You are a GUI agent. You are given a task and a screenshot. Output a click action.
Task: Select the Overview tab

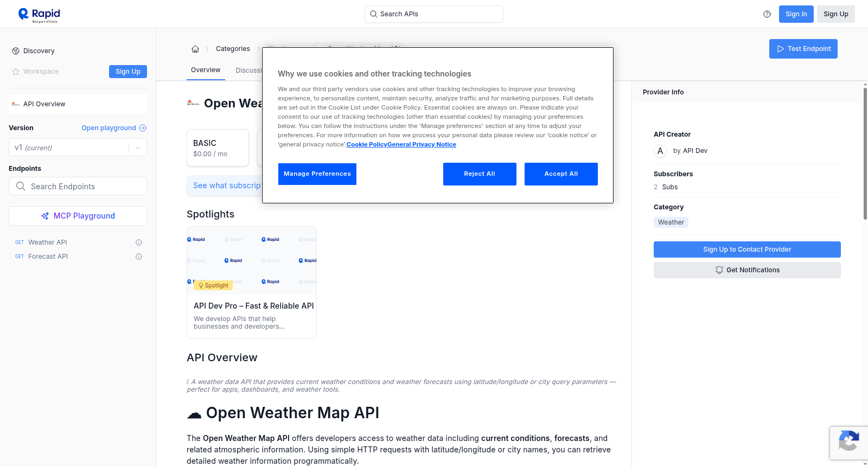[x=206, y=70]
